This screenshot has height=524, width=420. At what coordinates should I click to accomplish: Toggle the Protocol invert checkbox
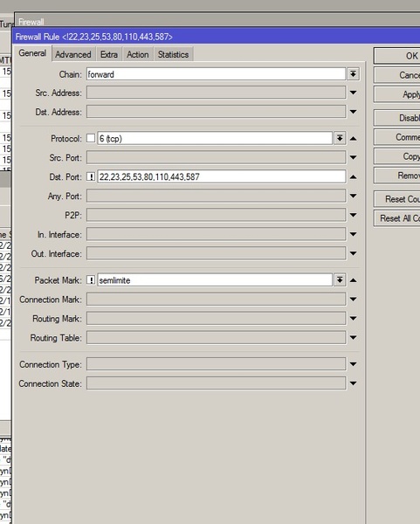coord(91,138)
